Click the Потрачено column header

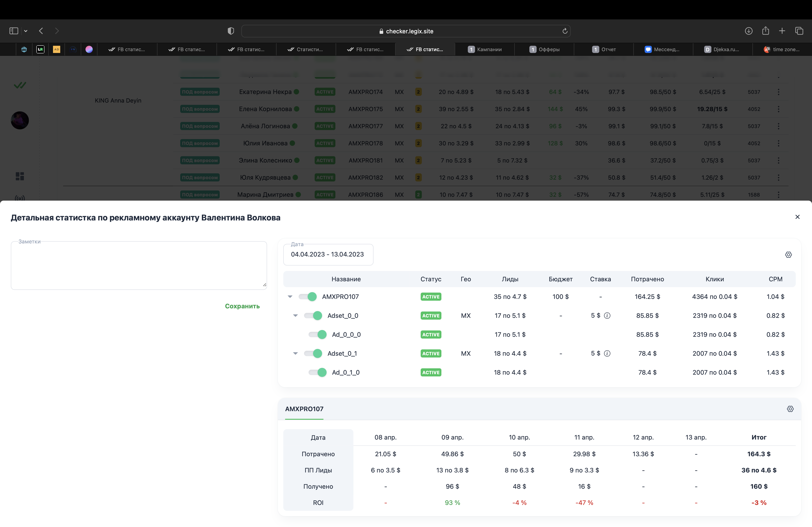click(x=648, y=279)
